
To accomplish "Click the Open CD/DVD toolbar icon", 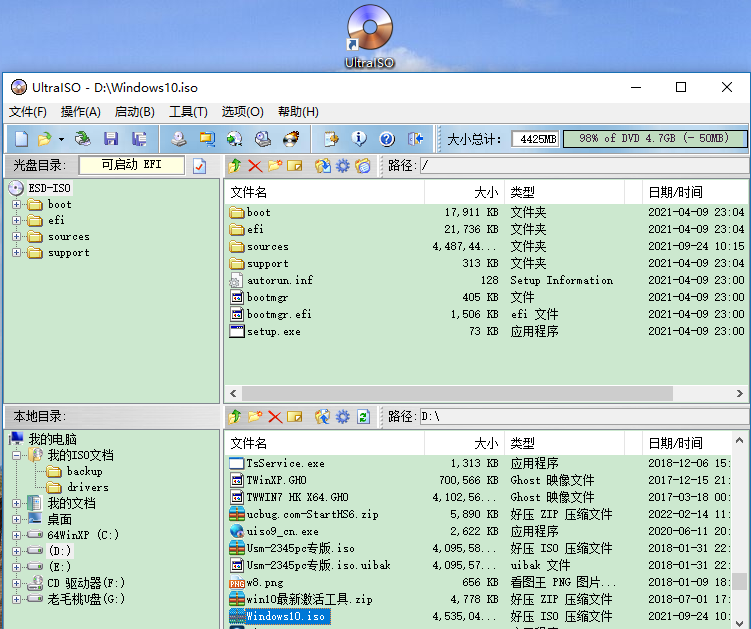I will pos(82,139).
